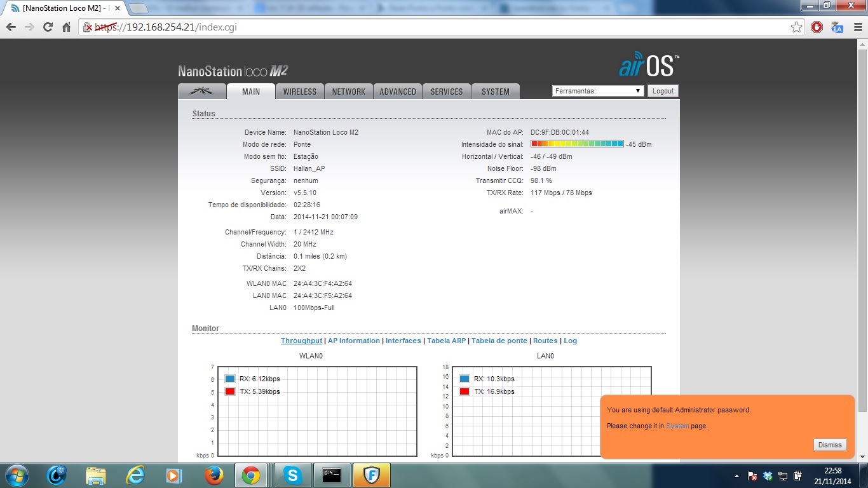Expand the Ferramentas tools dropdown

[x=598, y=91]
